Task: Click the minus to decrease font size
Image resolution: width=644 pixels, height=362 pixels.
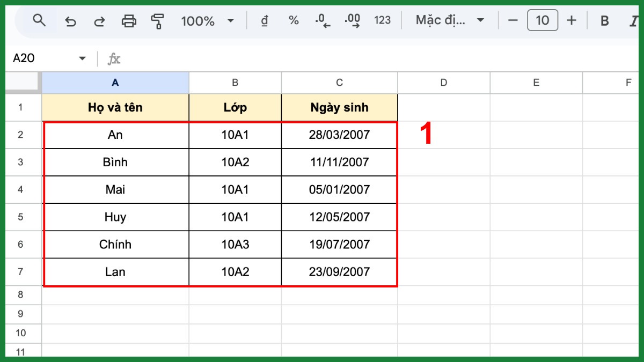Action: coord(512,20)
